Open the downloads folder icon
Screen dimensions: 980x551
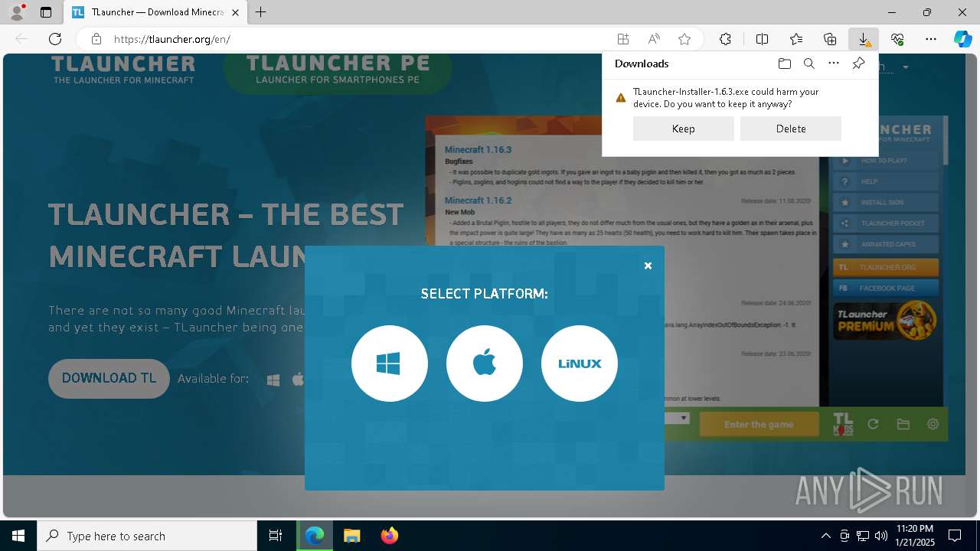(784, 64)
